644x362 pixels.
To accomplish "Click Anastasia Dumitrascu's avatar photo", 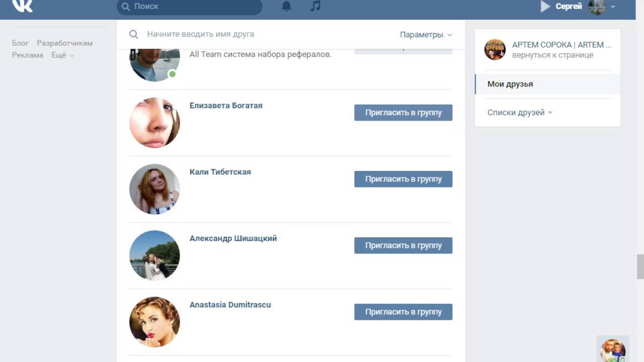I will point(154,322).
